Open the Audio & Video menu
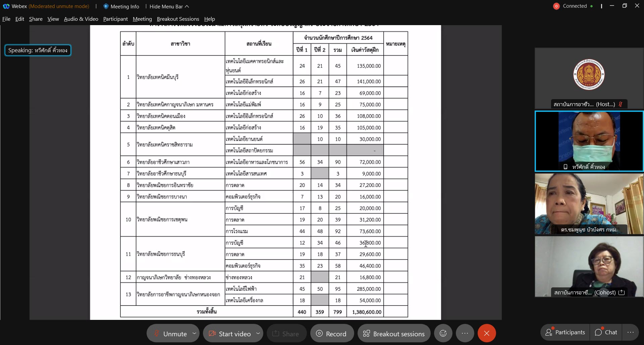This screenshot has width=644, height=345. coord(81,19)
